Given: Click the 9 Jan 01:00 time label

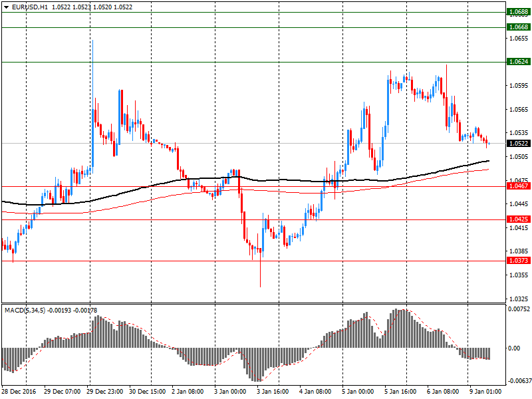Looking at the screenshot, I should click(x=485, y=392).
